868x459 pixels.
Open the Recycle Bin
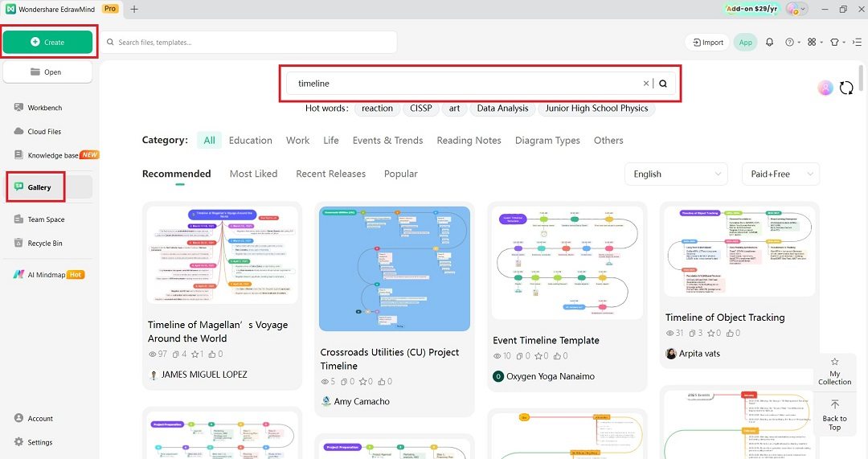tap(38, 243)
